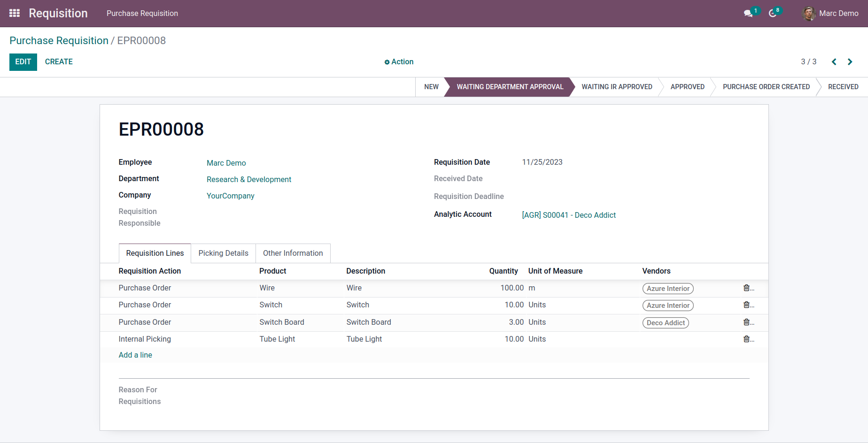The image size is (868, 443).
Task: Click Azure Interior vendor tag on Switch row
Action: (x=668, y=306)
